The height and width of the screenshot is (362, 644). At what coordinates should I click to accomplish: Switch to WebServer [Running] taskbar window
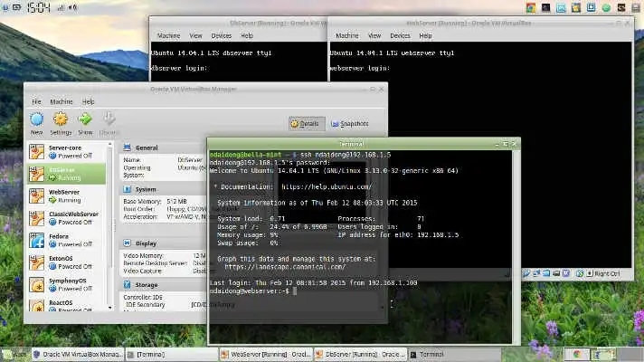pos(264,354)
